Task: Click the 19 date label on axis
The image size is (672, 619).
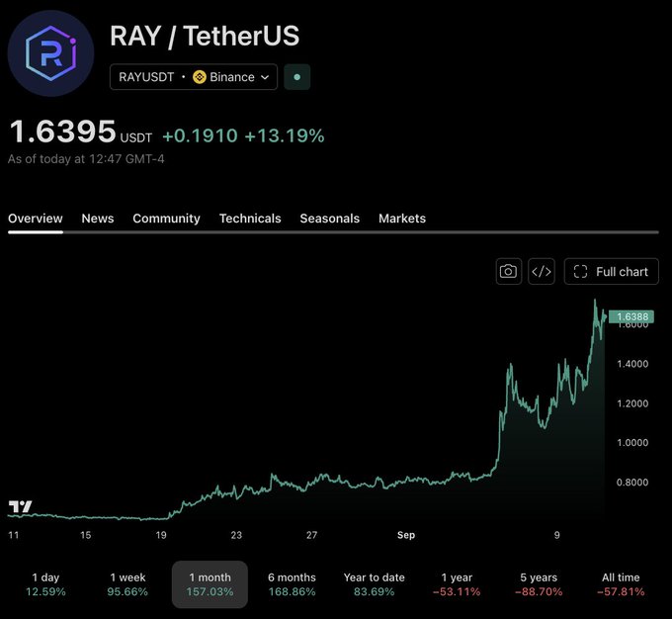Action: pos(161,535)
